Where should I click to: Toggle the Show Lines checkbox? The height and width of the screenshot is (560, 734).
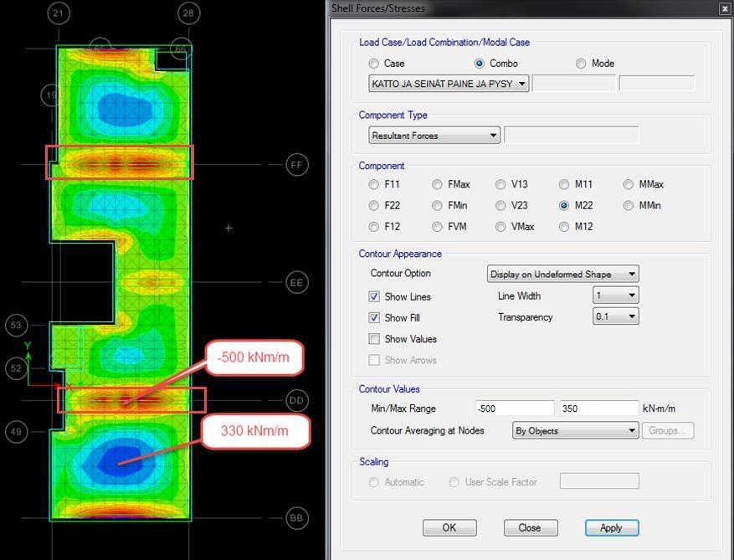coord(374,296)
